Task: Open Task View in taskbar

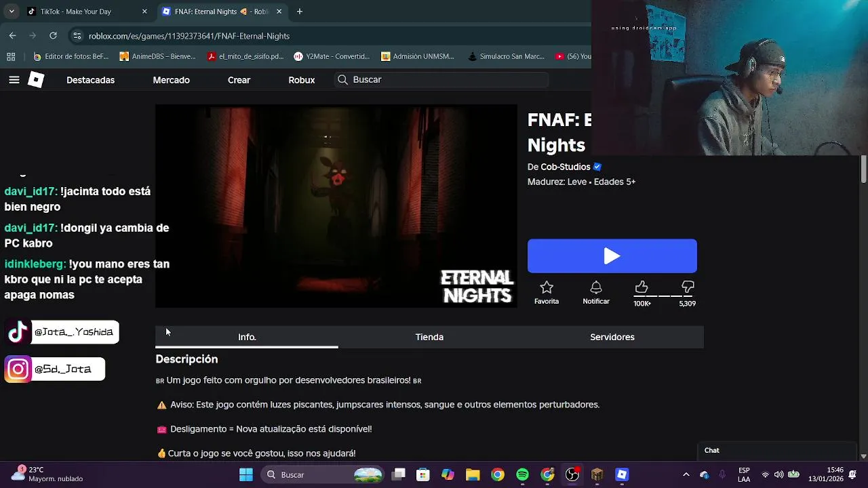Action: (399, 474)
